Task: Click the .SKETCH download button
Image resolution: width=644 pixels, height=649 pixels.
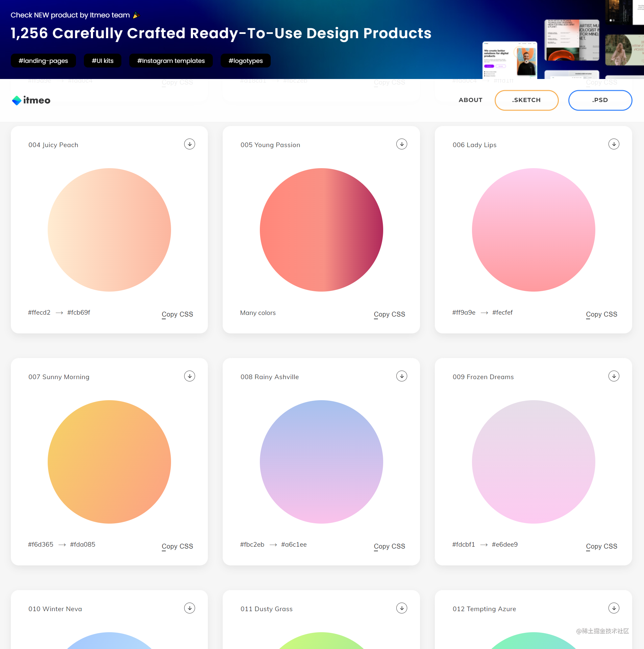Action: (x=526, y=100)
